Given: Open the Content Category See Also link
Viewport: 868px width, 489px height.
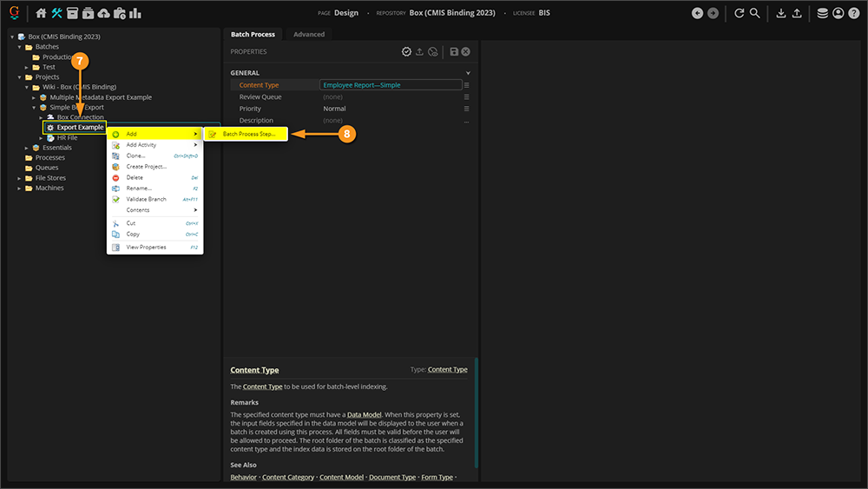Looking at the screenshot, I should tap(288, 478).
